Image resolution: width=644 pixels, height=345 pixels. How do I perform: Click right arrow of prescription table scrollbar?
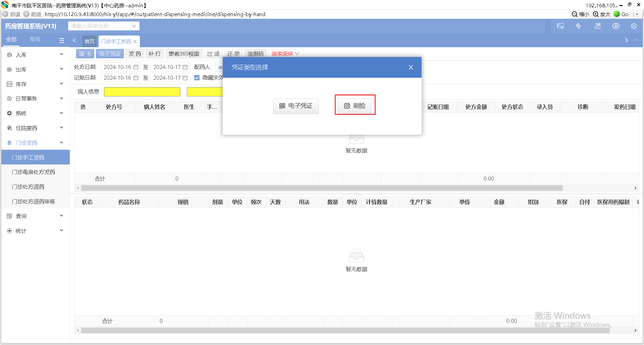[x=636, y=188]
